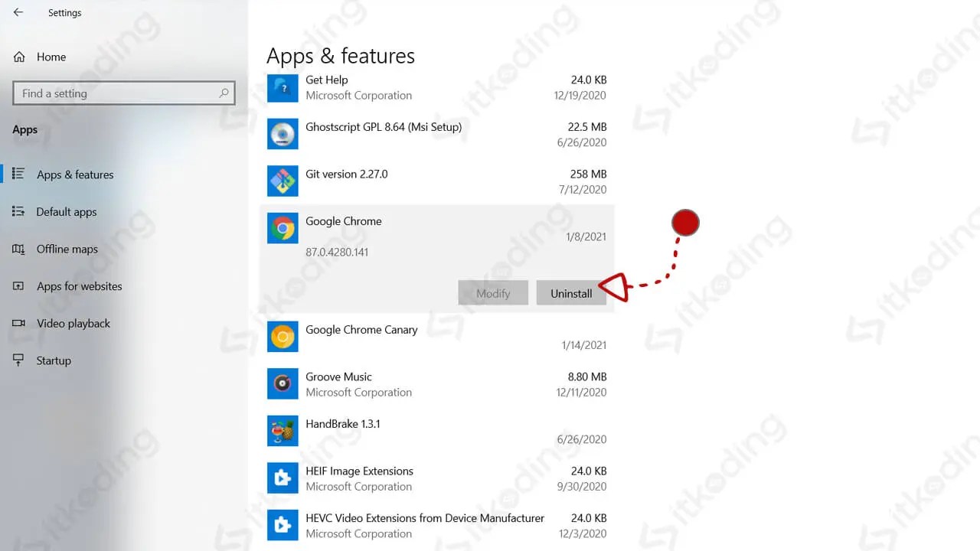Open Default apps settings
Screen dimensions: 980x551
click(x=67, y=211)
